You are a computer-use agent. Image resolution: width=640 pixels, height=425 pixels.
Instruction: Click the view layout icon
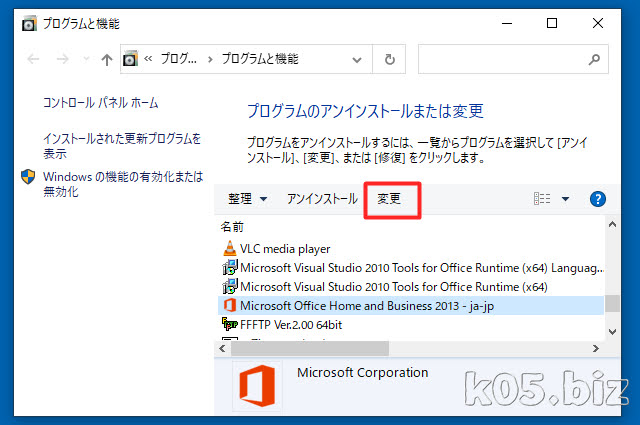542,199
